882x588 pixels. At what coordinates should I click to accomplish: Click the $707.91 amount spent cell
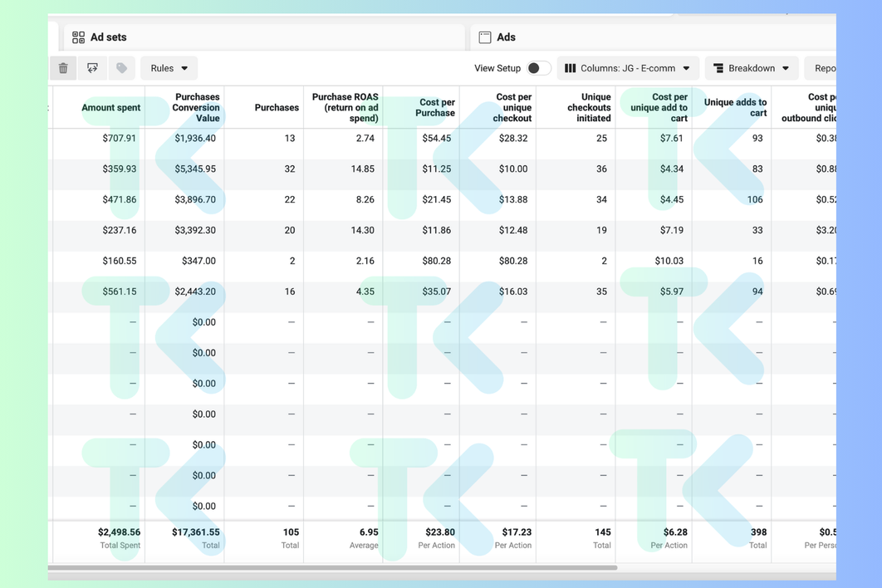click(x=119, y=139)
